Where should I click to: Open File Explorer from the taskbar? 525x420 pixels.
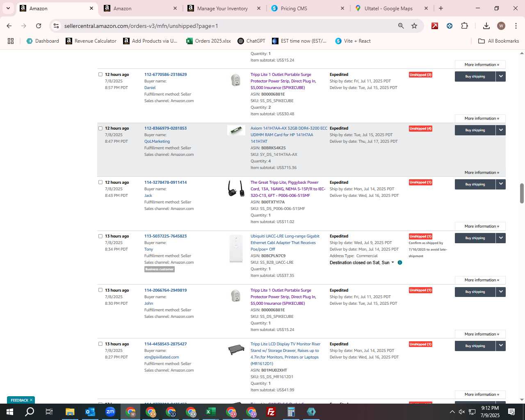[x=70, y=412]
